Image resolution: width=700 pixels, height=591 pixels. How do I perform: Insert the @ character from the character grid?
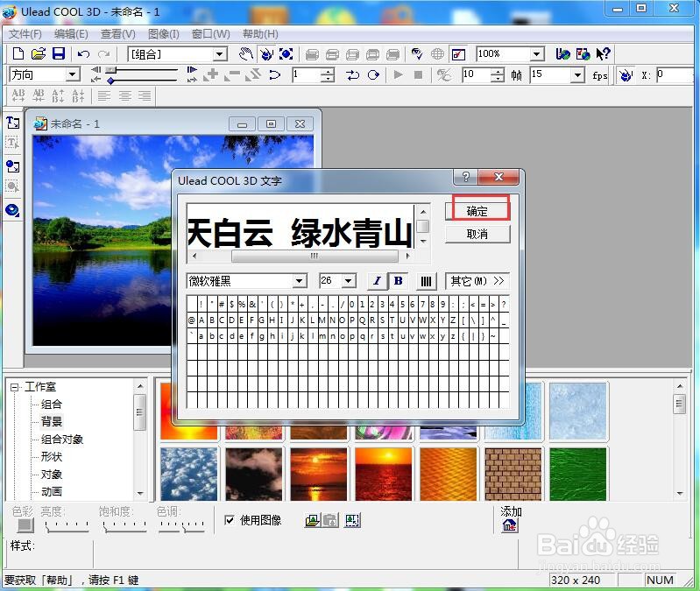click(192, 320)
